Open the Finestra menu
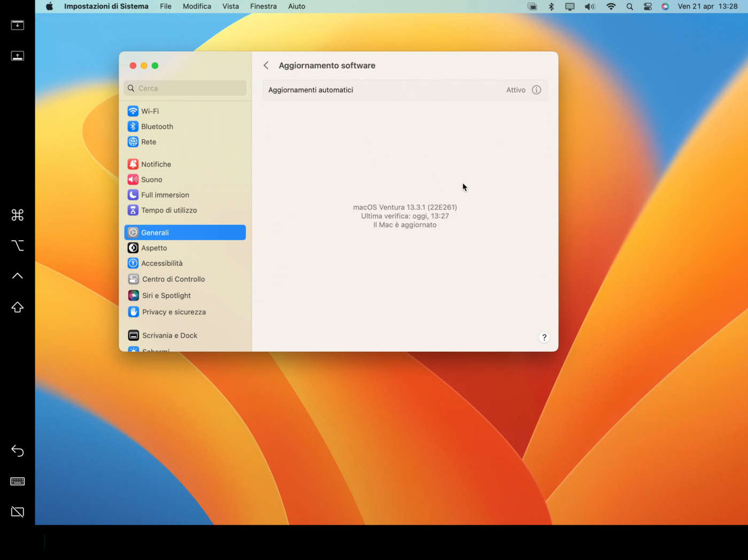 click(x=263, y=6)
